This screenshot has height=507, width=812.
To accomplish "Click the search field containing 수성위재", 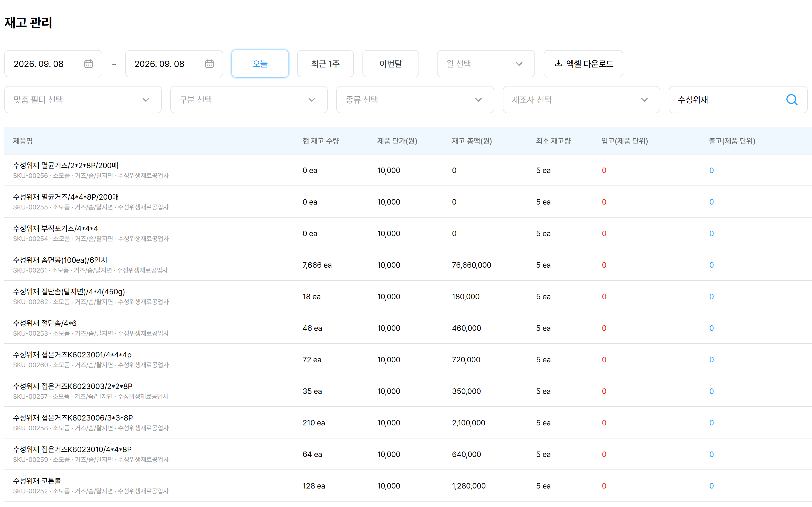I will click(x=738, y=100).
